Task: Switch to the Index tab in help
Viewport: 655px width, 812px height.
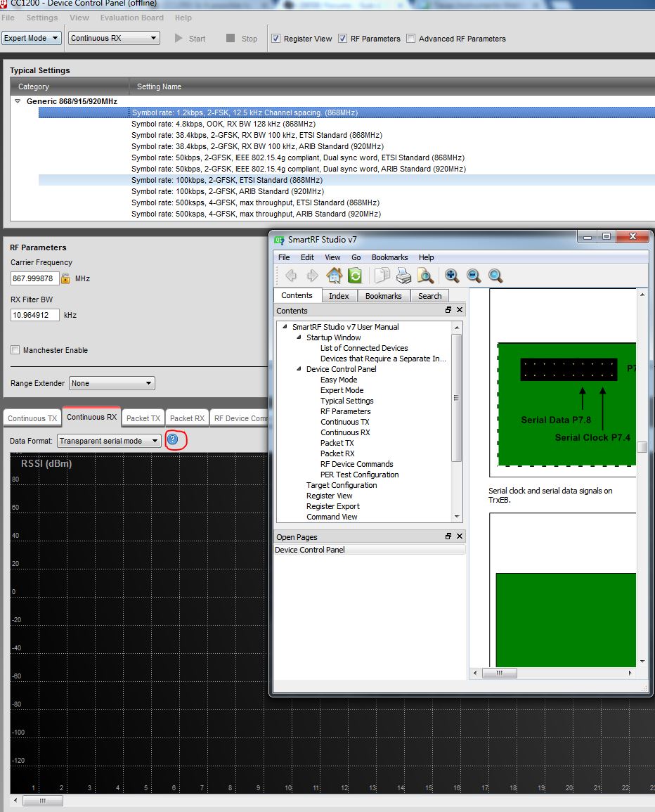Action: tap(339, 296)
